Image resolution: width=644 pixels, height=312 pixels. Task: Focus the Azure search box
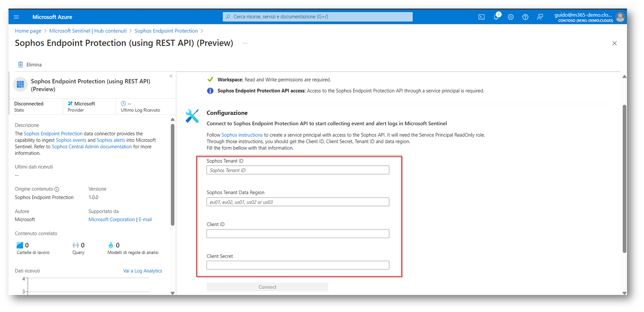pos(318,17)
